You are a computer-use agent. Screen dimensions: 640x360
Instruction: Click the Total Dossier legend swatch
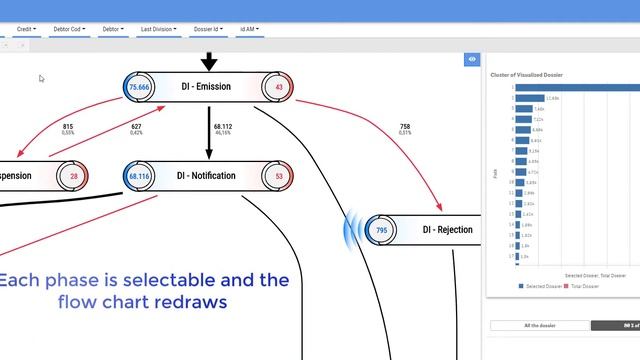(566, 286)
